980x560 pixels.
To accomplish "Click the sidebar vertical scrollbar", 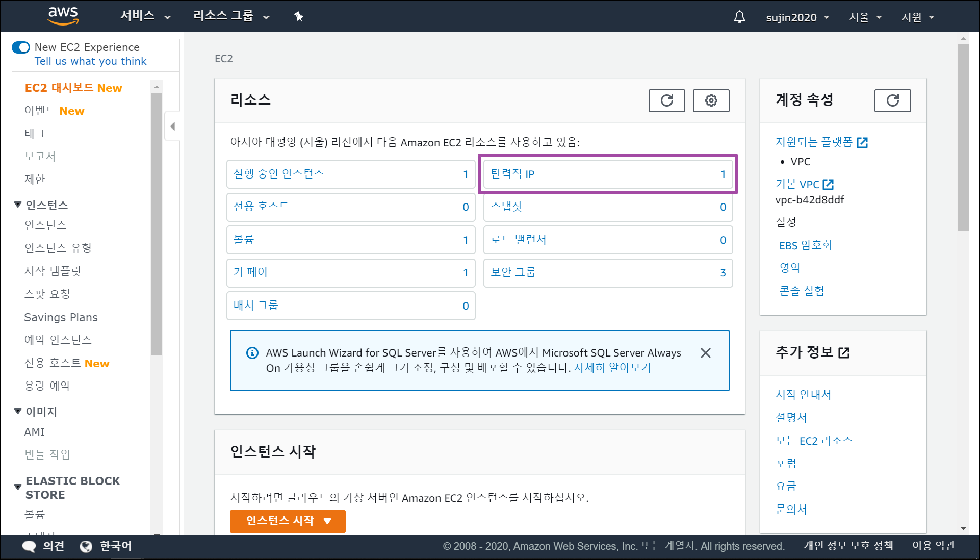I will pos(157,224).
